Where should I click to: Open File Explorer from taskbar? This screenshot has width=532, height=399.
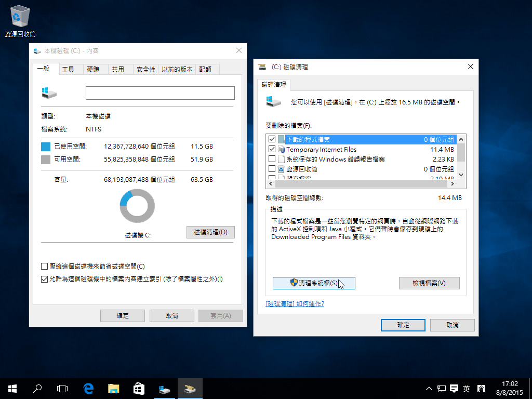point(113,389)
